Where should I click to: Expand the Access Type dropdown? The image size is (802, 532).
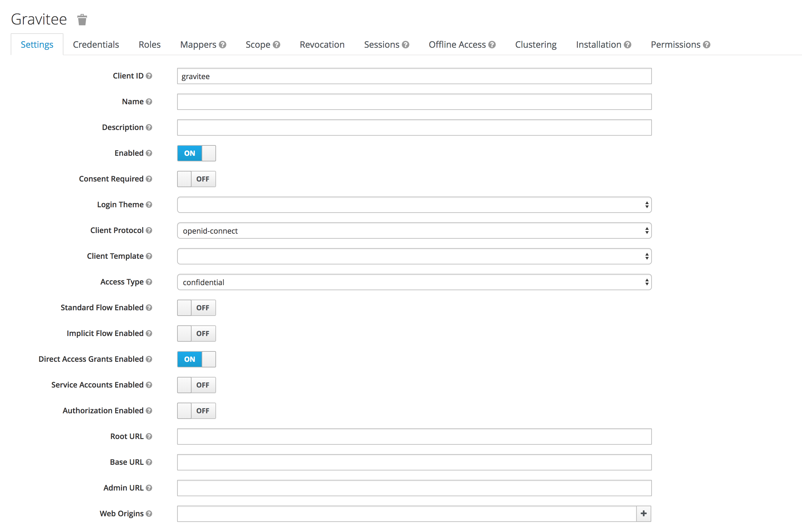coord(414,282)
